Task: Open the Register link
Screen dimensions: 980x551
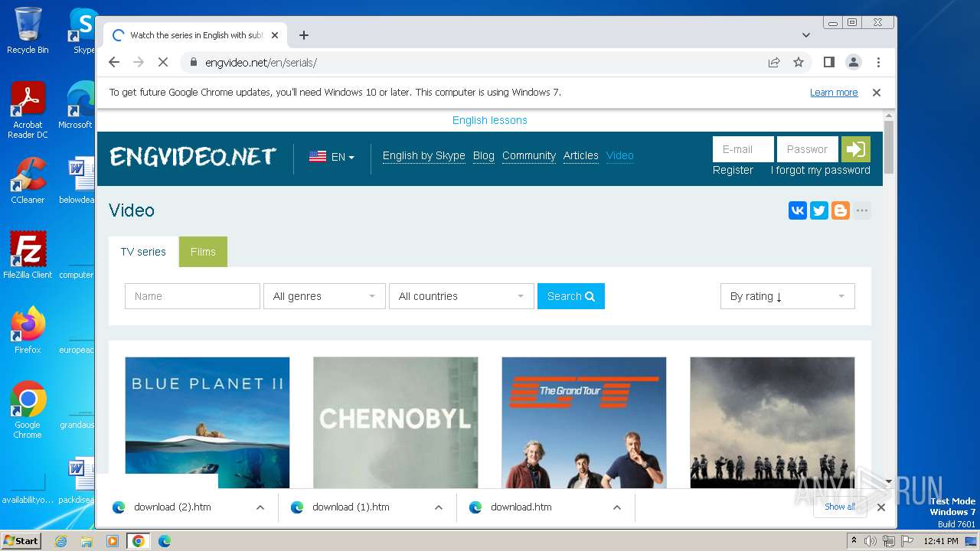Action: click(x=733, y=170)
